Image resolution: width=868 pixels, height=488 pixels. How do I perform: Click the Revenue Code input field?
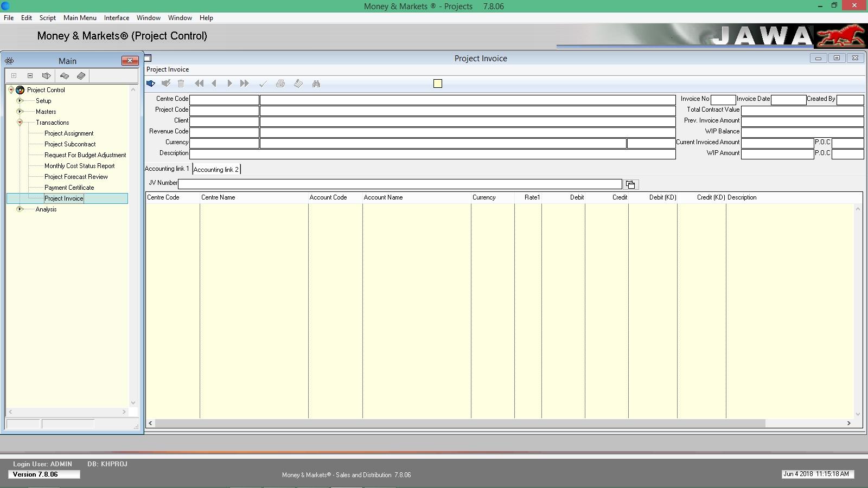point(224,132)
